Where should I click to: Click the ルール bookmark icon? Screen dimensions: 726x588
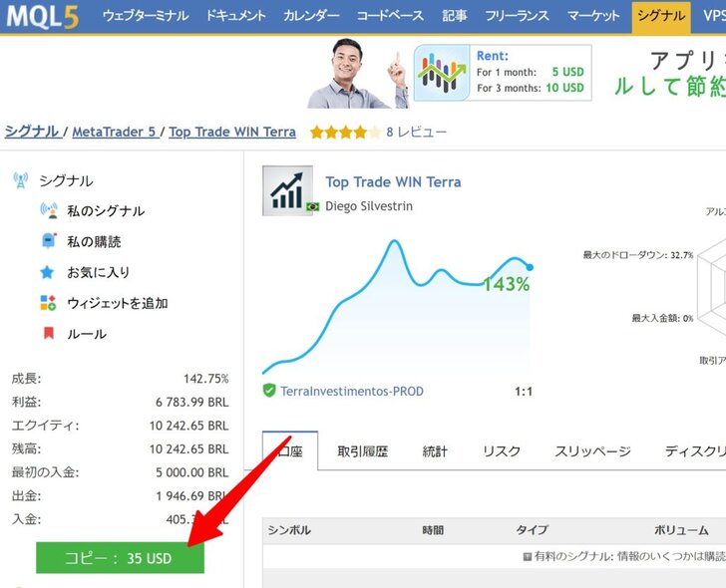coord(49,333)
